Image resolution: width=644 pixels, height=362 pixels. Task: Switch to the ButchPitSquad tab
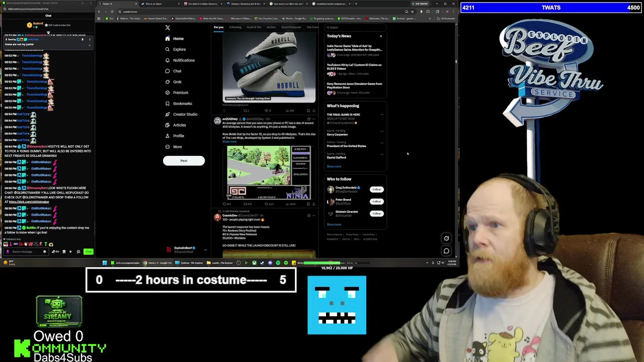291,27
